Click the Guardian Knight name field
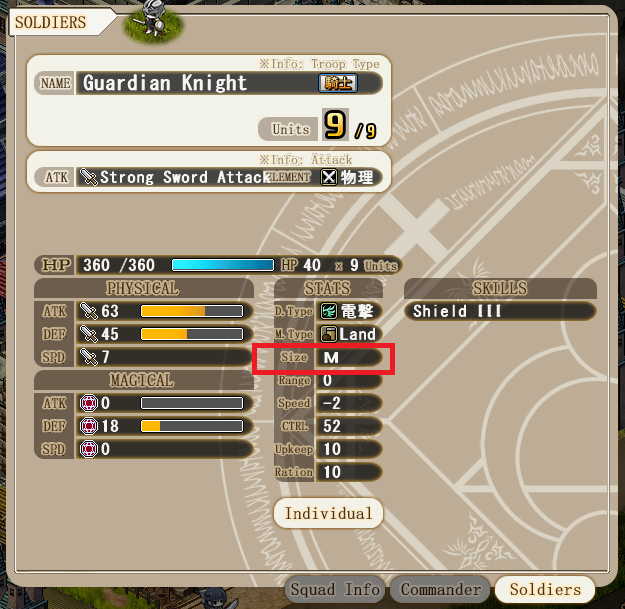 [229, 83]
